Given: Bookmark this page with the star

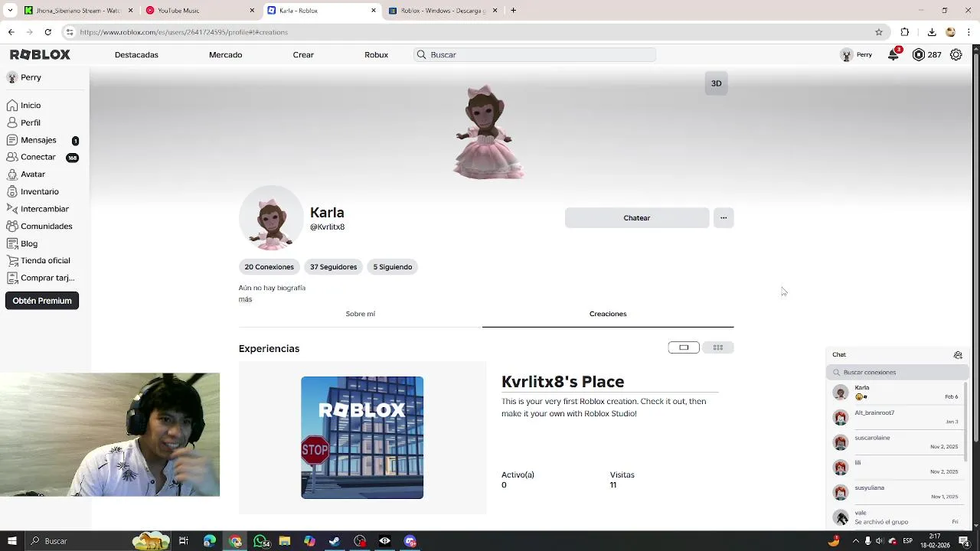Looking at the screenshot, I should coord(879,32).
